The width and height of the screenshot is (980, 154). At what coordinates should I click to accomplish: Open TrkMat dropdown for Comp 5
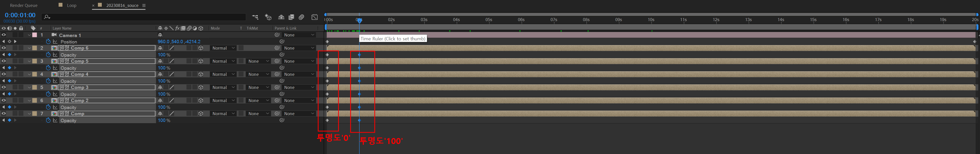coord(258,61)
